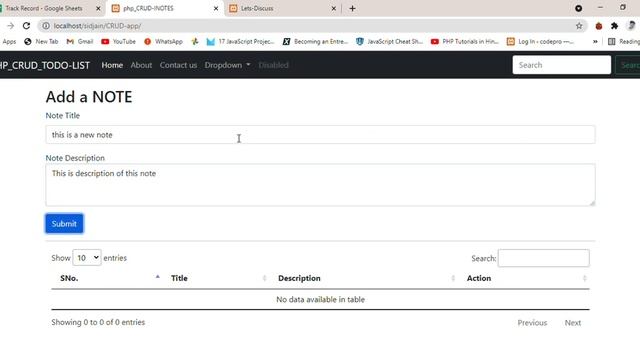Click the media control circle icon in the title bar
640x360 pixels.
point(578,8)
